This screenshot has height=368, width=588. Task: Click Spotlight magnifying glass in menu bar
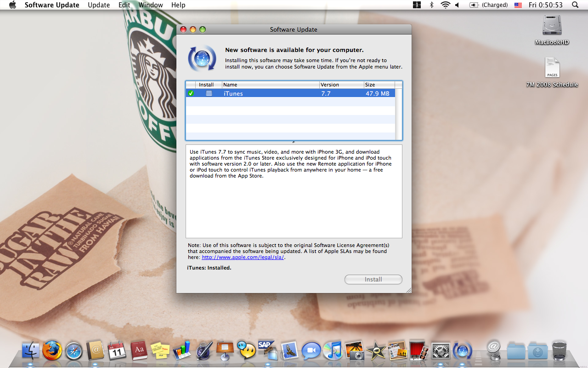click(x=575, y=5)
